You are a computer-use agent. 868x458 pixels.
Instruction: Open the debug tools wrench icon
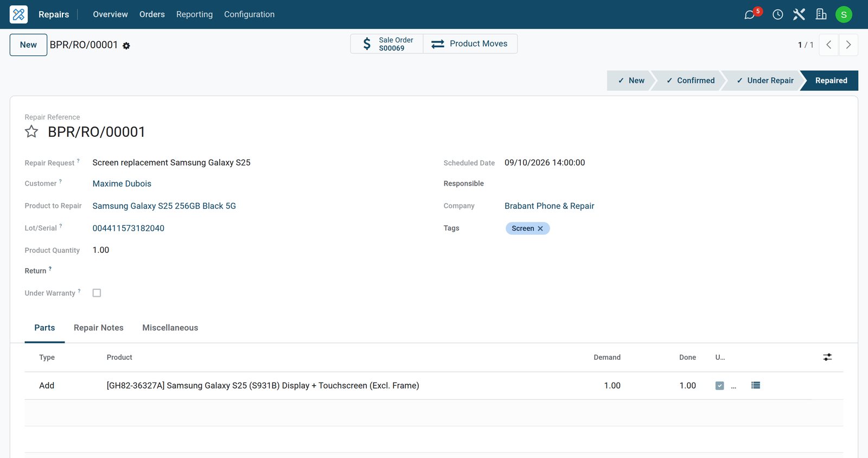tap(799, 15)
